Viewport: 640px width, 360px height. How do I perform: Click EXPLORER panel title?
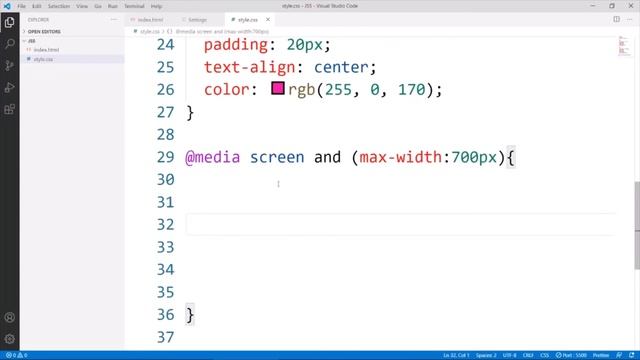[38, 20]
